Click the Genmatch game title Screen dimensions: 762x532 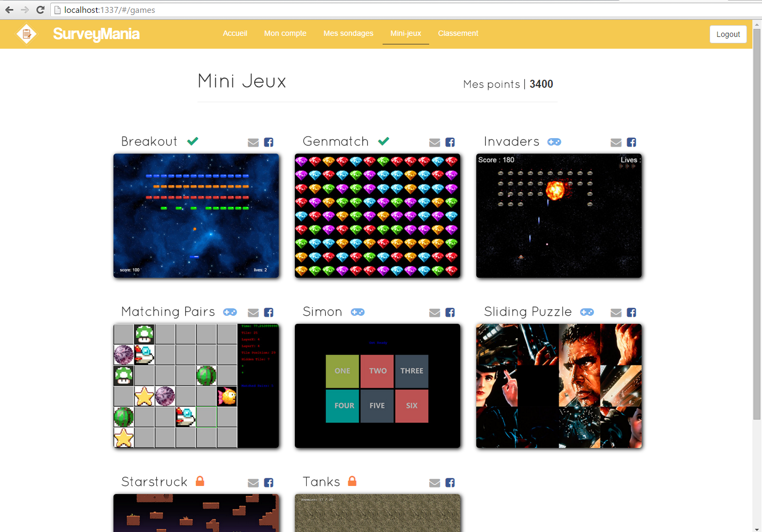click(x=336, y=141)
